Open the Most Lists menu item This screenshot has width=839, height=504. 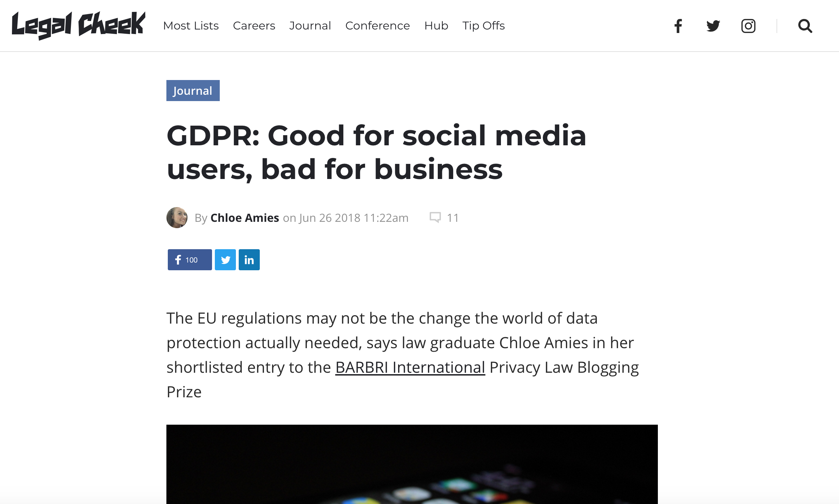(191, 26)
